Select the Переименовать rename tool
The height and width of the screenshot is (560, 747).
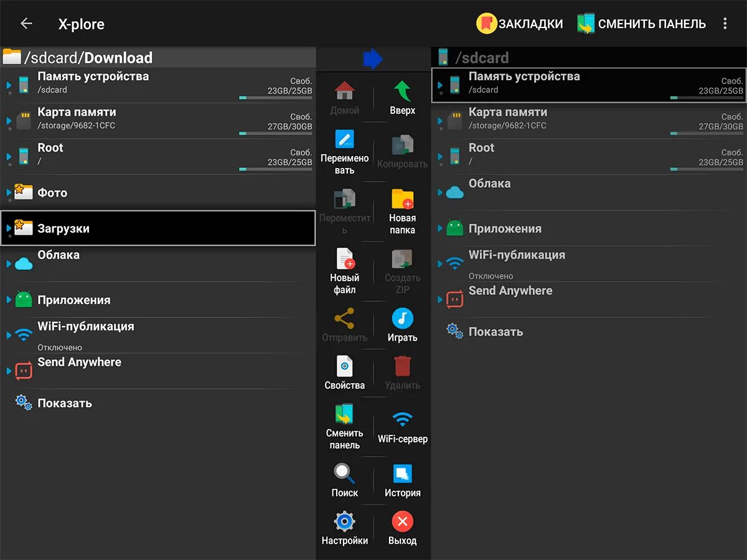344,152
